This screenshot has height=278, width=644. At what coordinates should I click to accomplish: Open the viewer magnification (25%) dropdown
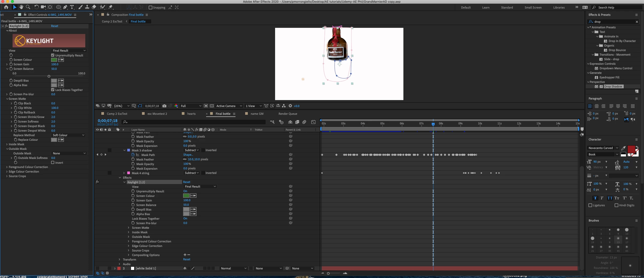[122, 106]
